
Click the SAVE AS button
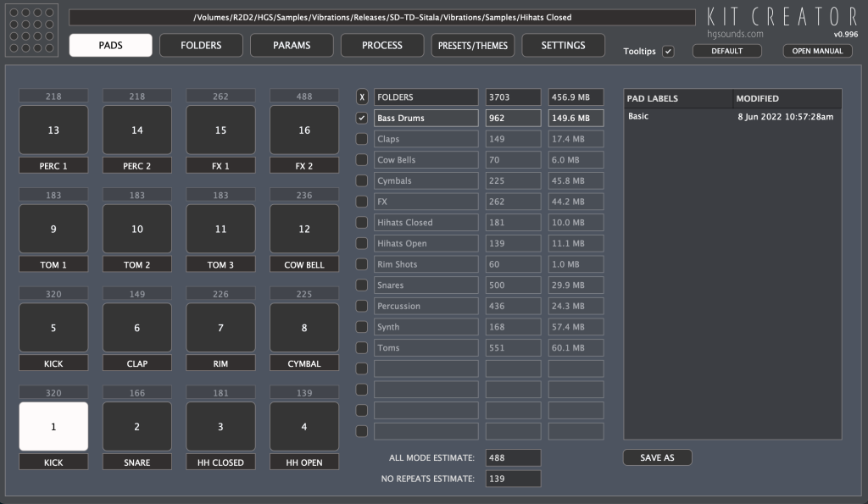(x=657, y=457)
